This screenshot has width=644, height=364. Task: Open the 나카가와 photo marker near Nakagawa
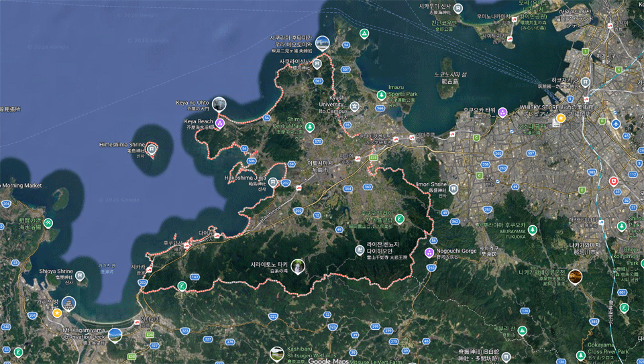pyautogui.click(x=575, y=277)
